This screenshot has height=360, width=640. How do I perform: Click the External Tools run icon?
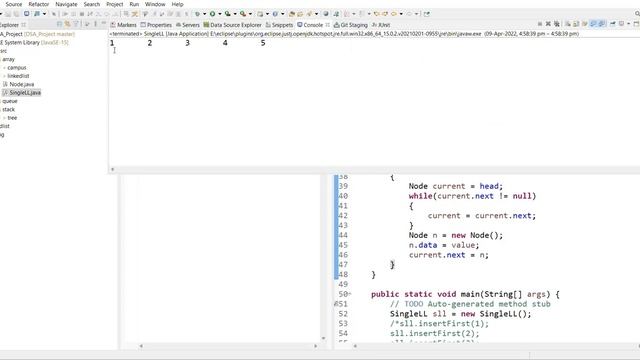click(243, 14)
